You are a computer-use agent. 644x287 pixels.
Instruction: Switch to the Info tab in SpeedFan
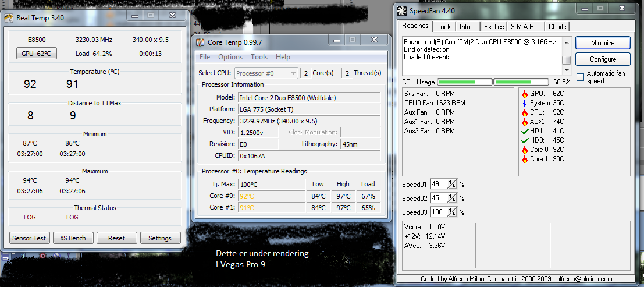465,27
